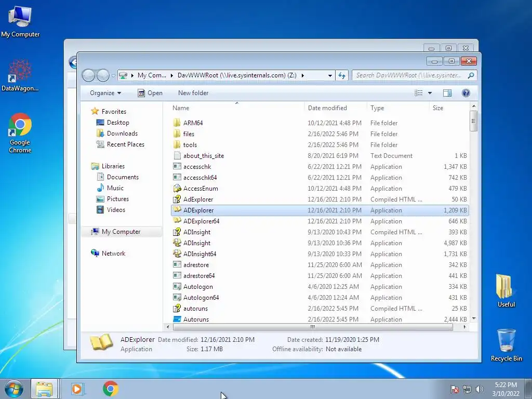The image size is (532, 399).
Task: Expand the view options dropdown arrow
Action: [430, 93]
